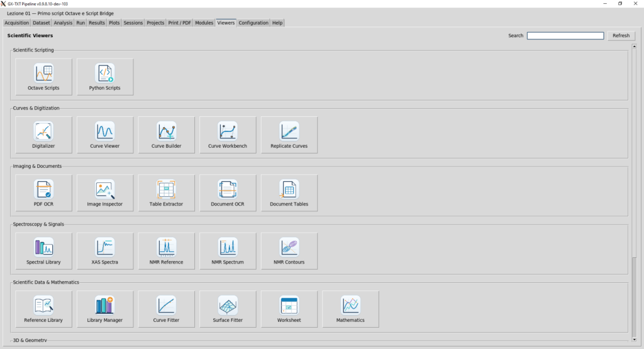Open the Spectral Library

43,252
